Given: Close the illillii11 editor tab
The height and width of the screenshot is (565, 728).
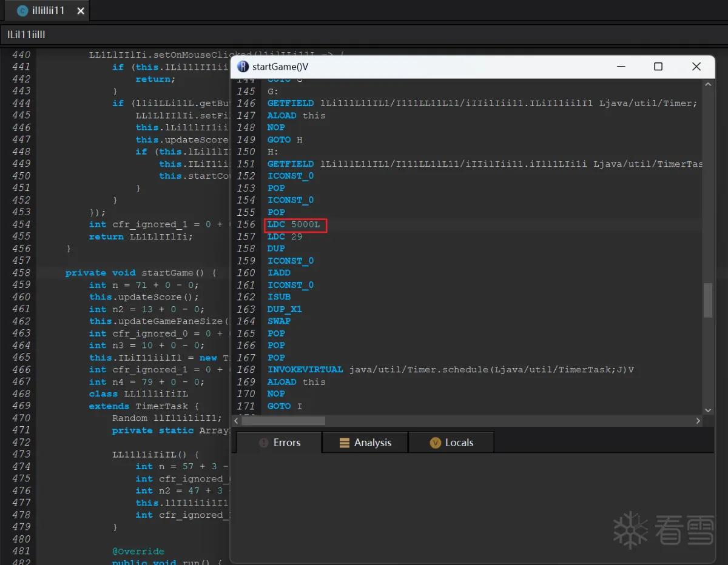Looking at the screenshot, I should pos(81,11).
